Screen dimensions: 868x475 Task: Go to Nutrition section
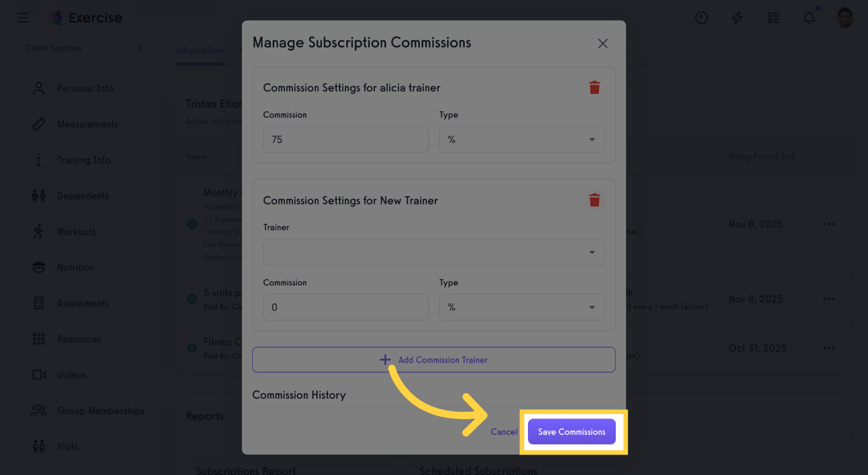[75, 267]
